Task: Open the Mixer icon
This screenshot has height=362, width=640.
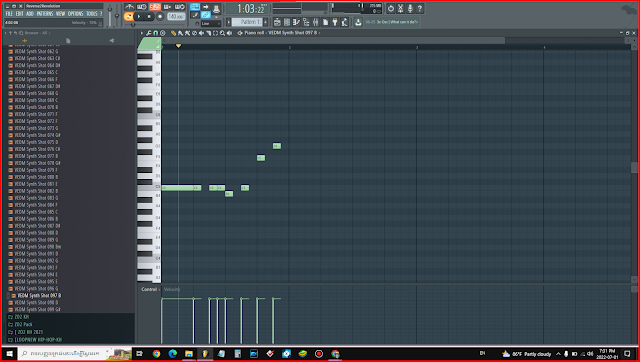Action: [316, 22]
